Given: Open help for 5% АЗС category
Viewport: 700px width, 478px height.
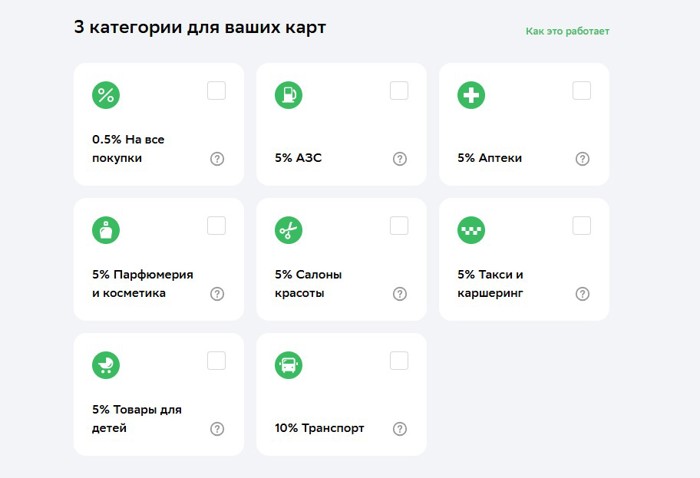Looking at the screenshot, I should coord(400,159).
